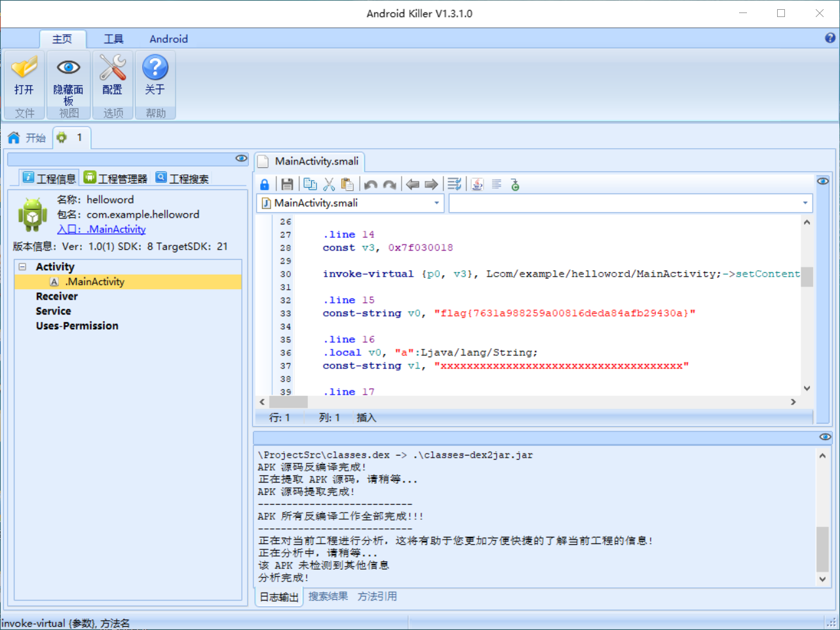Click the 隐藏面板 eye icon in ribbon

pyautogui.click(x=68, y=67)
